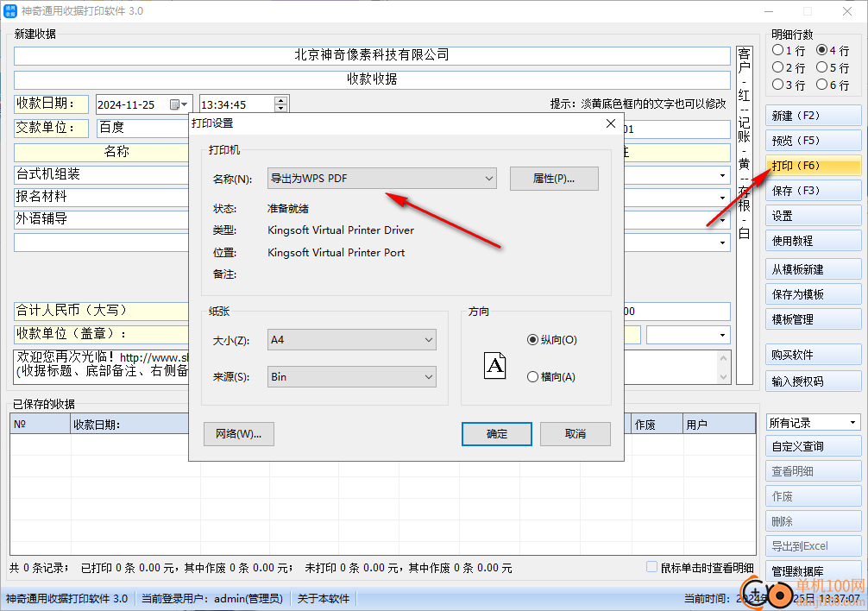Choose 横向 landscape orientation
Image resolution: width=868 pixels, height=611 pixels.
pyautogui.click(x=532, y=377)
